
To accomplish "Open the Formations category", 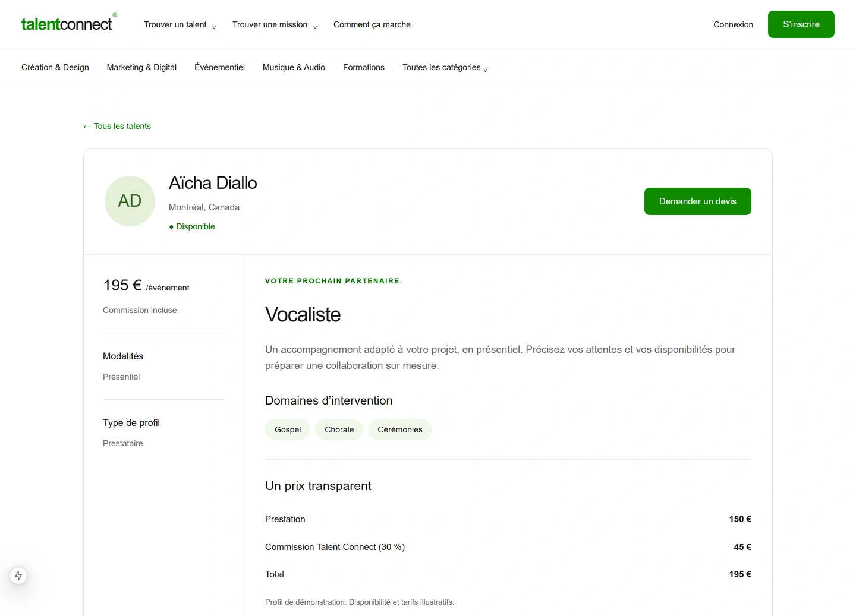I will coord(364,67).
